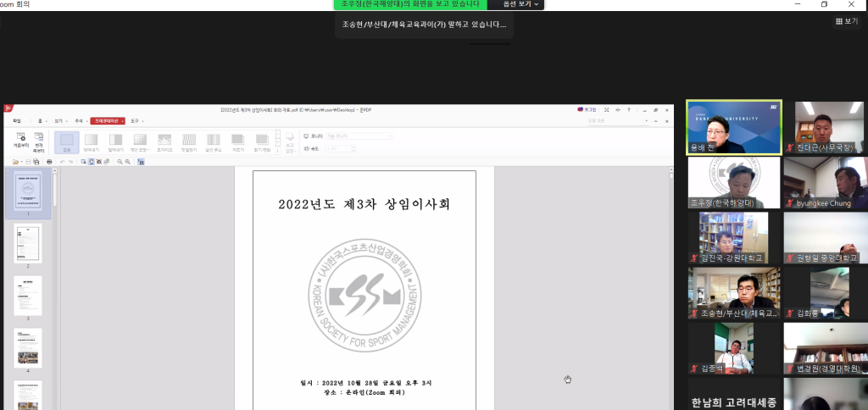Toggle the thumbnail panel icon in toolbar
868x410 pixels.
point(140,161)
